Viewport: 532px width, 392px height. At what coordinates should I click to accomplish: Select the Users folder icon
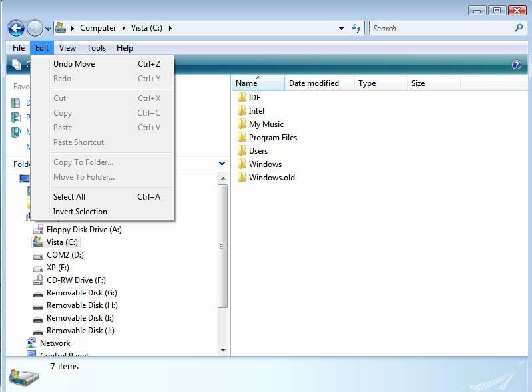coord(242,150)
